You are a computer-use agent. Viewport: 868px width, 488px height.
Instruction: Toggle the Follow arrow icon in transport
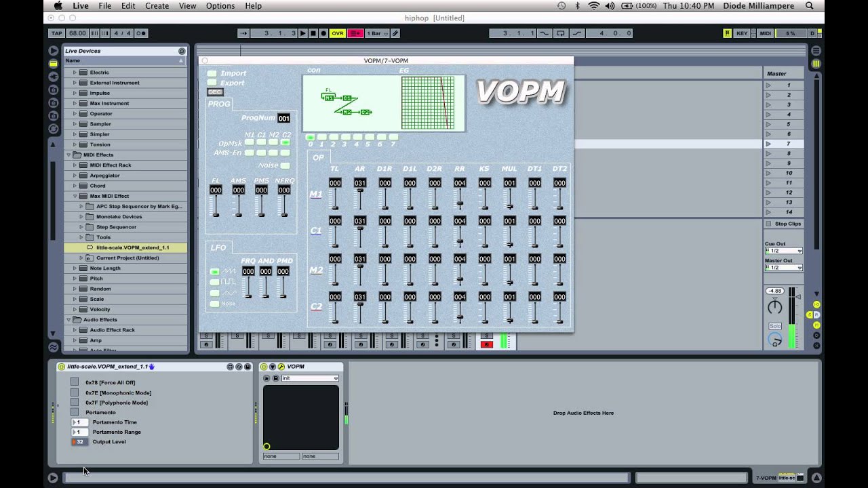[x=243, y=33]
